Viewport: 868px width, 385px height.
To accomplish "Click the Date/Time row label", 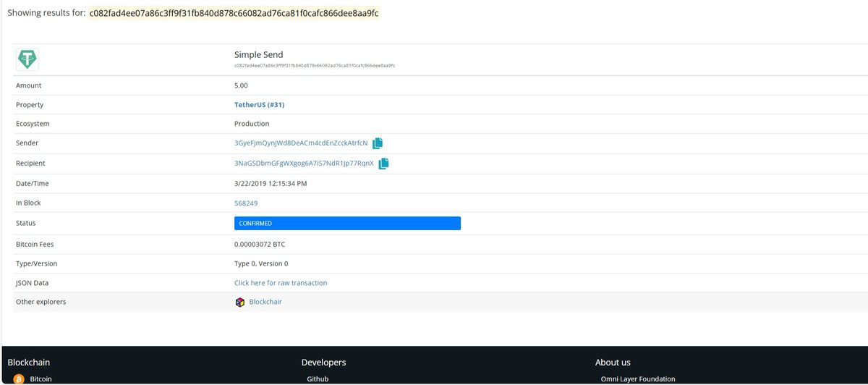I will 33,184.
